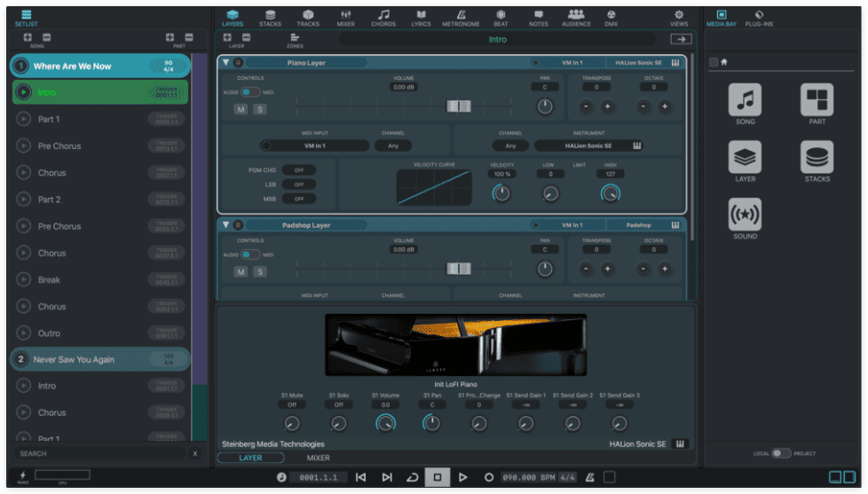The width and height of the screenshot is (868, 494).
Task: Open Media Bay panel
Action: pos(722,18)
